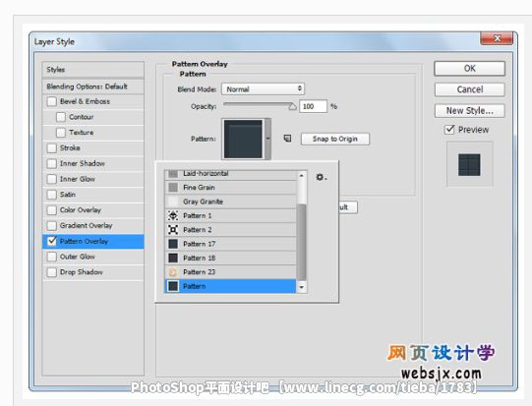Enable the Inner Glow checkbox
Viewport: 532px width, 406px height.
click(x=52, y=179)
